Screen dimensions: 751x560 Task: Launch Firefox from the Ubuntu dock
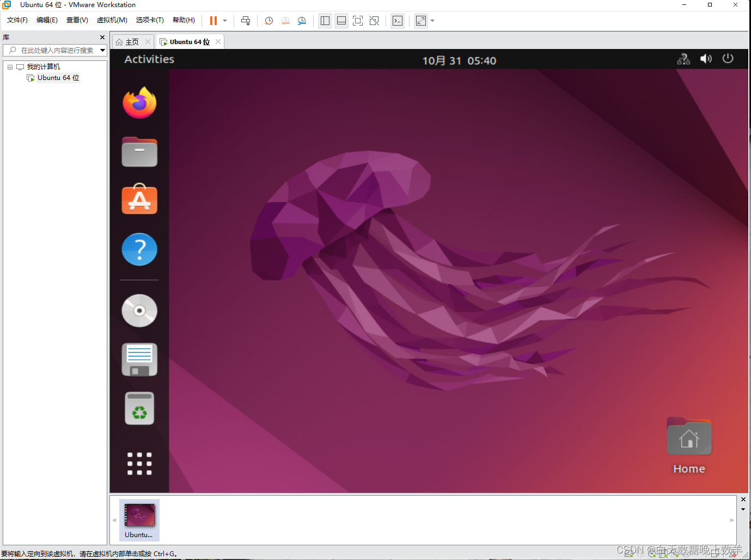(x=139, y=102)
